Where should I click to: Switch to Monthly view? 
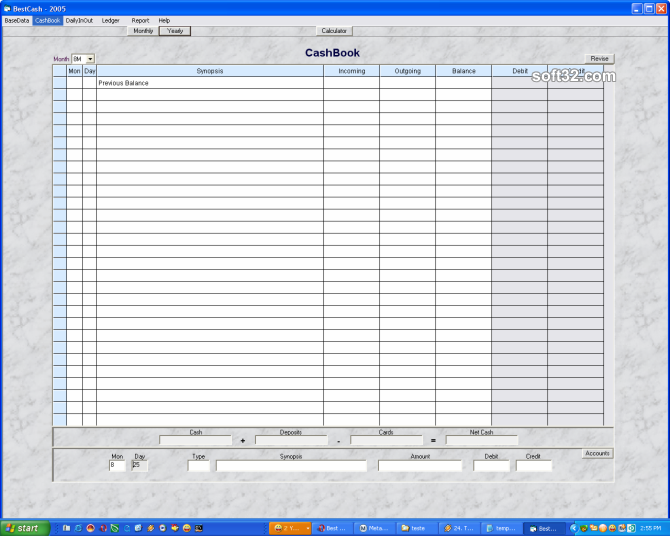(x=143, y=31)
